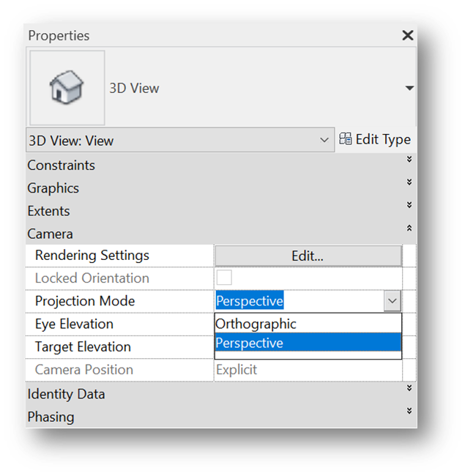Expand the Extents section
This screenshot has width=465, height=476.
409,204
